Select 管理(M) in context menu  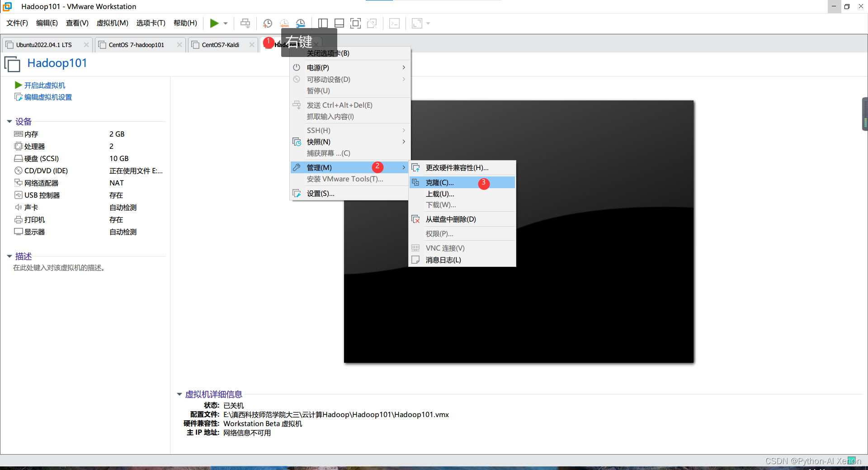tap(350, 167)
